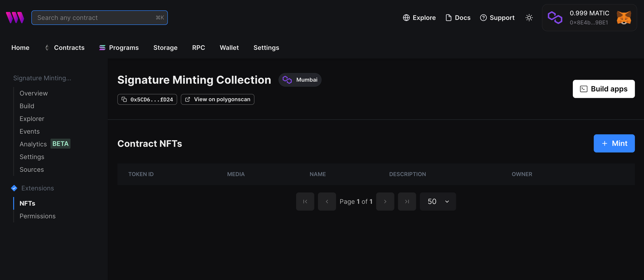The image size is (644, 280).
Task: Click the Explore link
Action: [419, 18]
